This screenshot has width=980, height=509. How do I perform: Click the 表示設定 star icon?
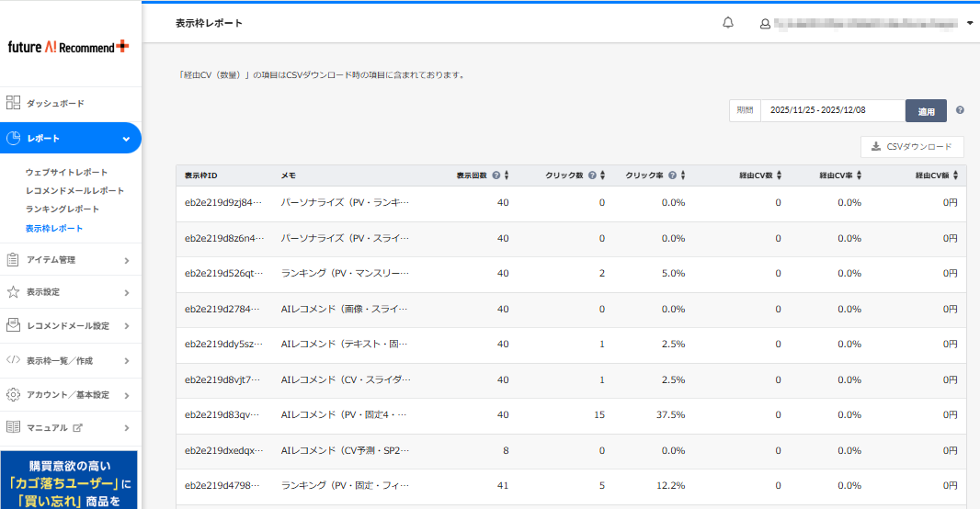pyautogui.click(x=13, y=291)
